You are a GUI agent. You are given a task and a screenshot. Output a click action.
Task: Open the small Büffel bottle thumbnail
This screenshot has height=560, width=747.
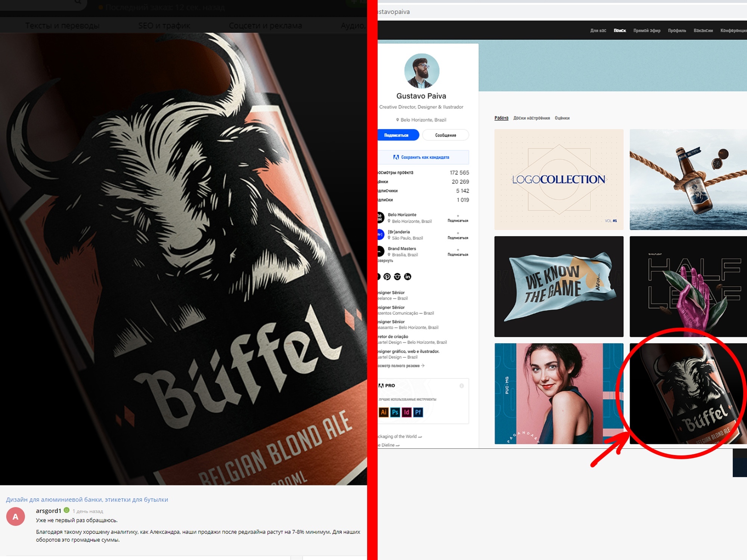(688, 393)
